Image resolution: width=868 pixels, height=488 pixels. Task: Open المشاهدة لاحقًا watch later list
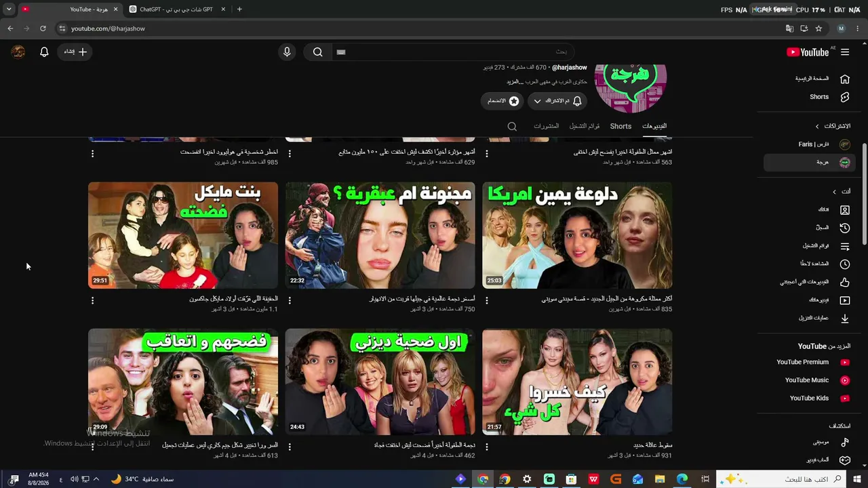tap(809, 264)
